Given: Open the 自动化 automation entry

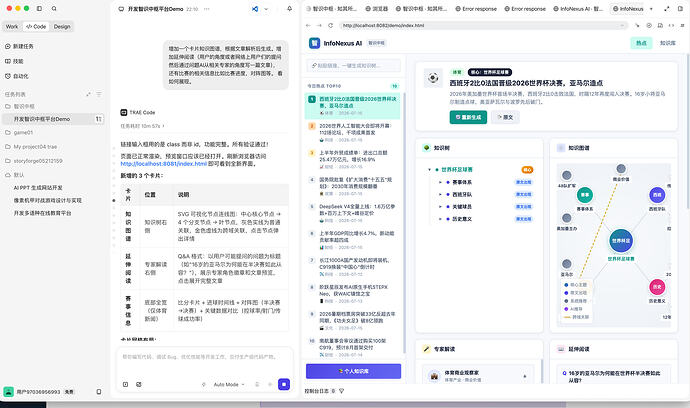Looking at the screenshot, I should click(x=17, y=76).
